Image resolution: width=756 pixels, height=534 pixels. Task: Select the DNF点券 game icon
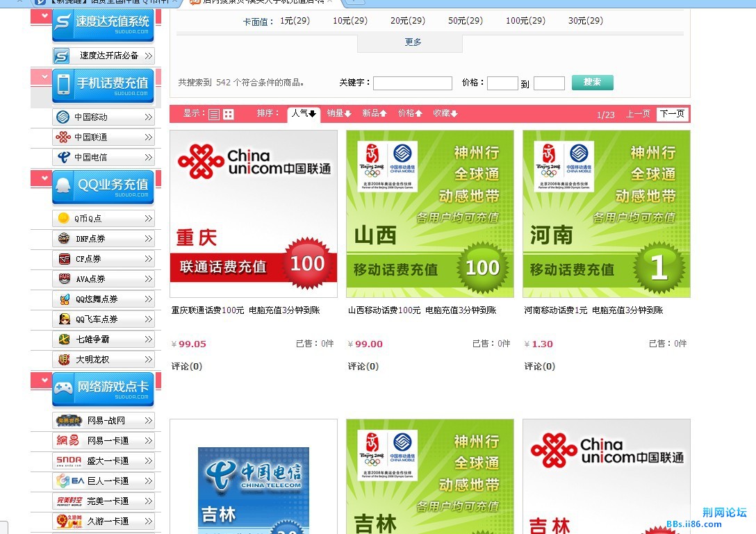click(64, 239)
